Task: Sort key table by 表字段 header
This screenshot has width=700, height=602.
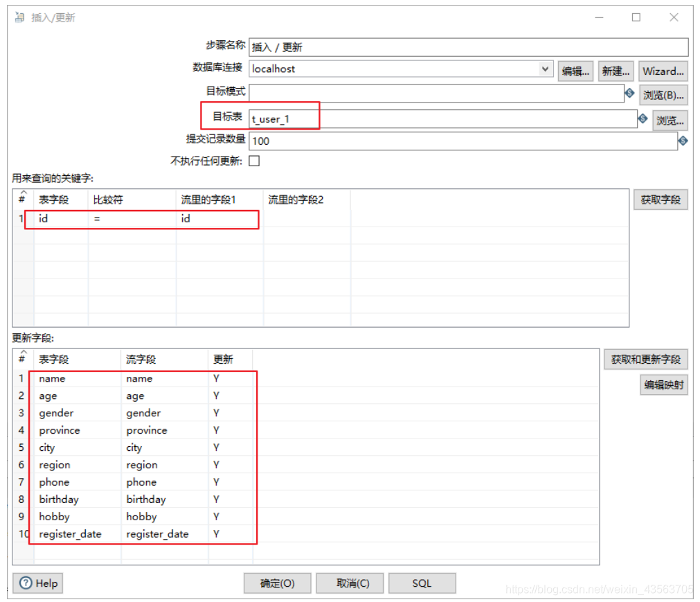Action: tap(61, 200)
